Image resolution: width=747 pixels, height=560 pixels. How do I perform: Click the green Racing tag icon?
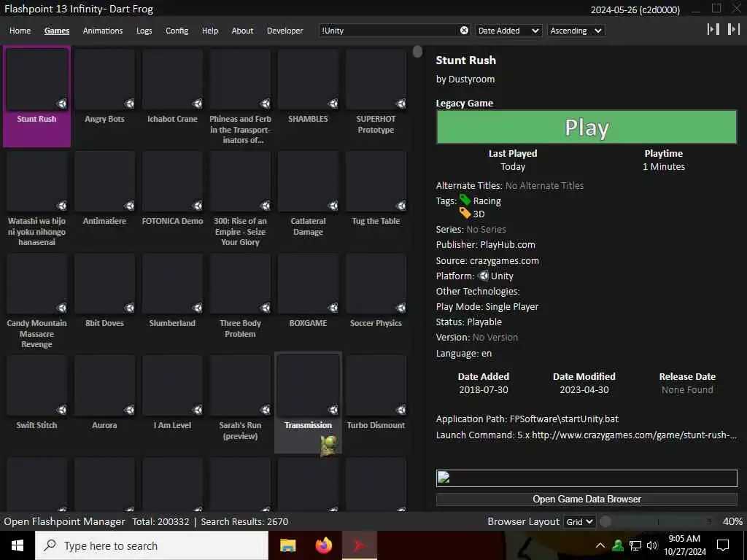click(x=465, y=200)
